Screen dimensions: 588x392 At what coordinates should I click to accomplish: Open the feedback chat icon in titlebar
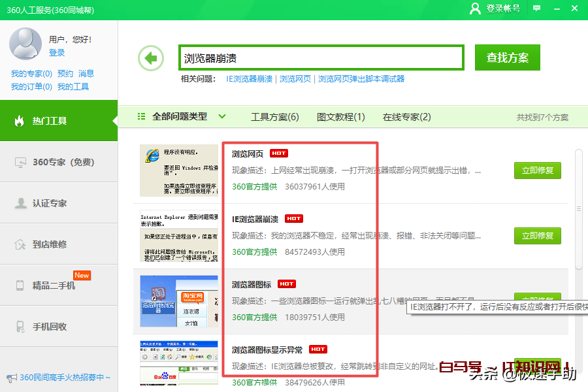pos(536,8)
